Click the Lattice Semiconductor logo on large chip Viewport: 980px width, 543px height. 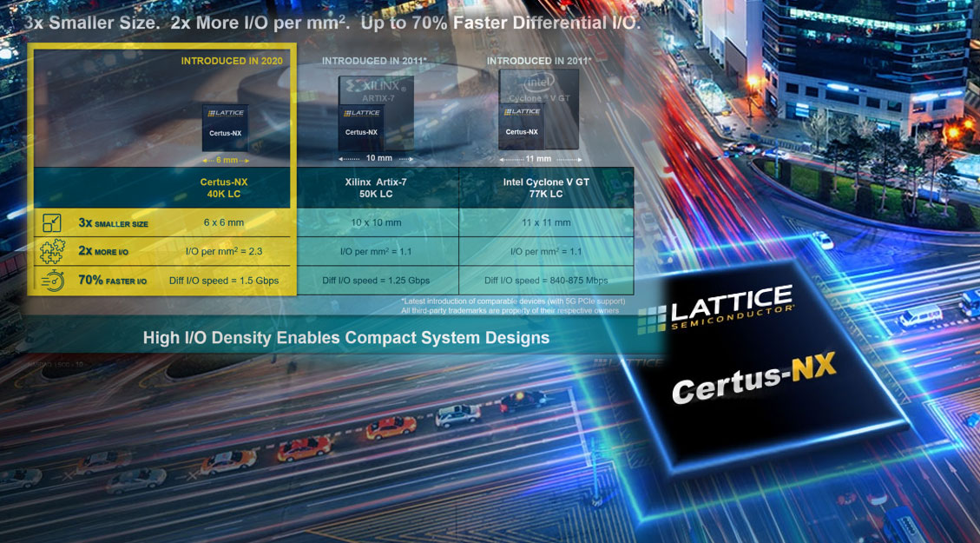(716, 309)
